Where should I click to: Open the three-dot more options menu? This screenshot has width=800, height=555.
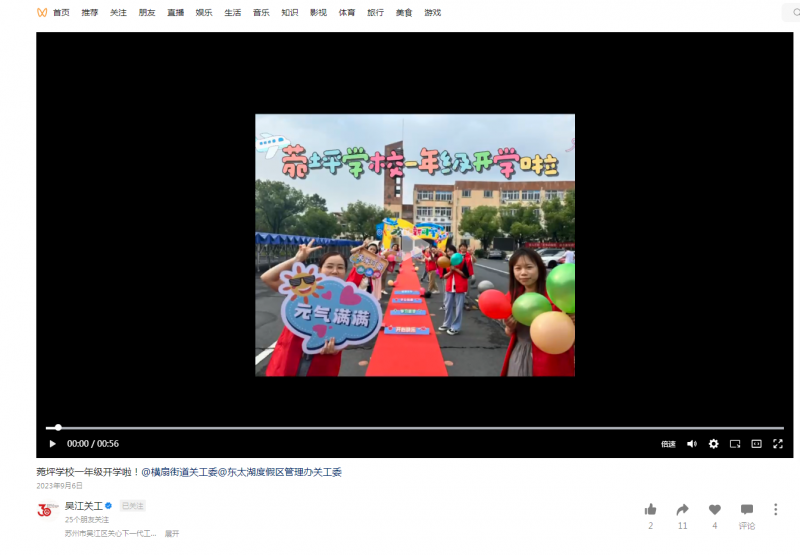[x=776, y=509]
